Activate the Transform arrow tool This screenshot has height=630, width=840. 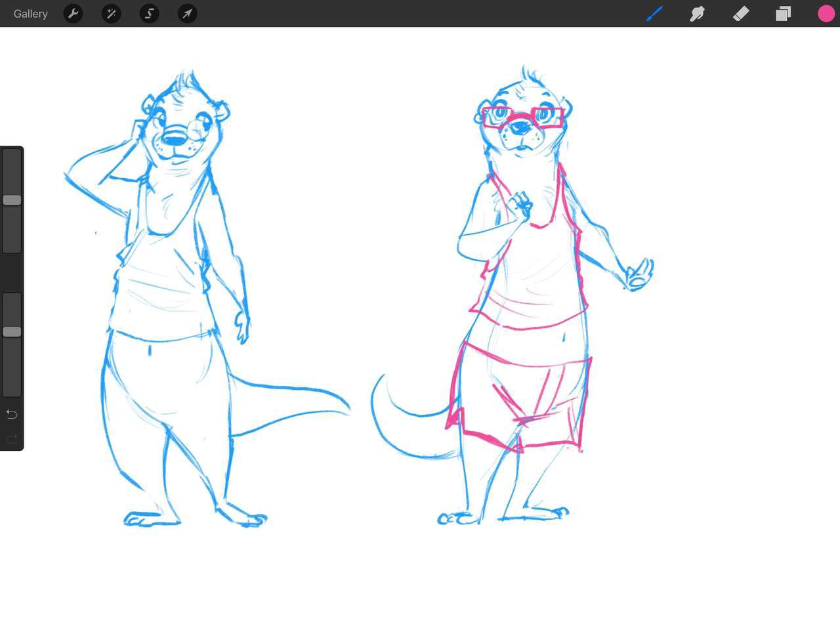point(188,13)
